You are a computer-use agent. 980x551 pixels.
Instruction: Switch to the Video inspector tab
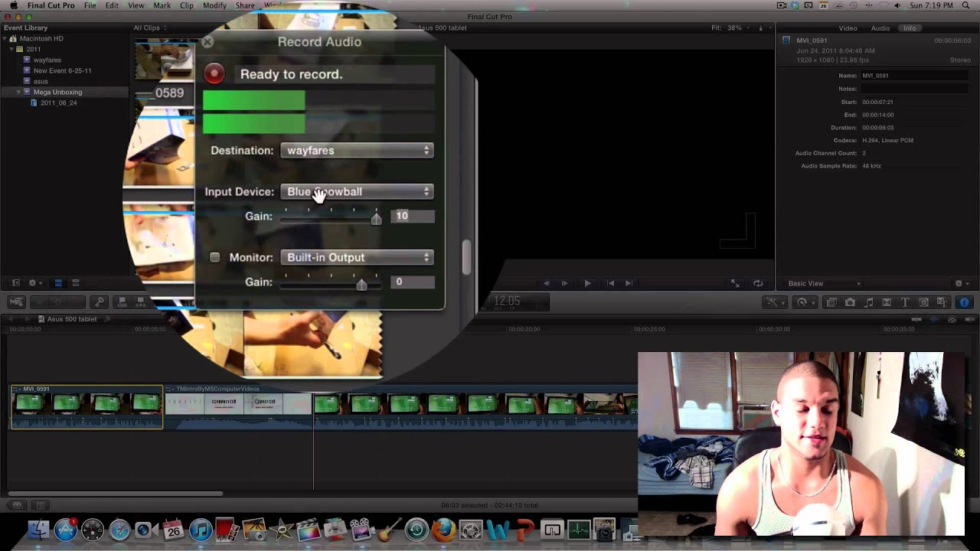(848, 28)
